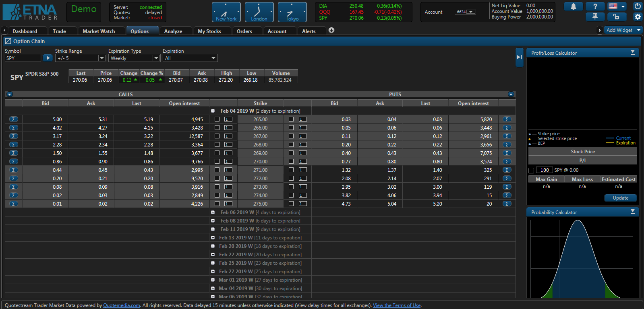Check the call checkbox for strike 267.00
The image size is (644, 309).
pyautogui.click(x=217, y=136)
